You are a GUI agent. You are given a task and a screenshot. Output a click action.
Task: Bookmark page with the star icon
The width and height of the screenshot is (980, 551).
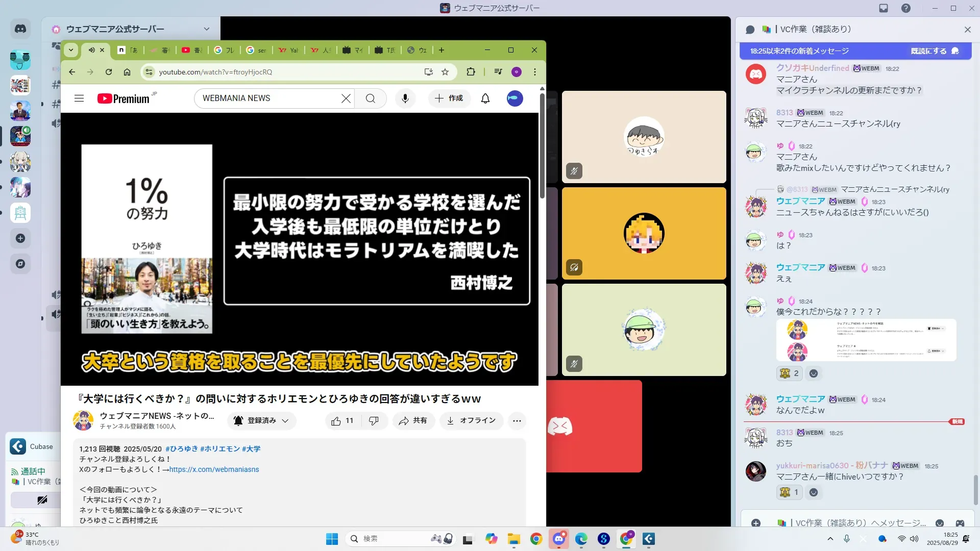[445, 72]
